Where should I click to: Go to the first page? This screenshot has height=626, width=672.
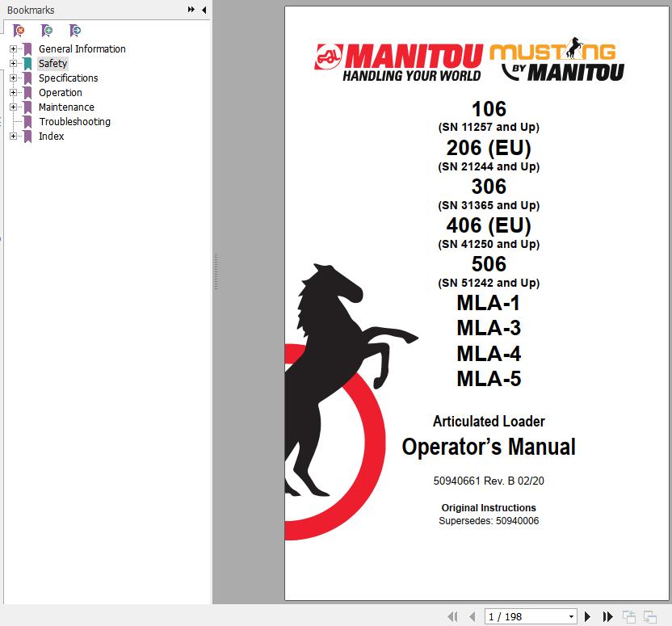click(452, 616)
